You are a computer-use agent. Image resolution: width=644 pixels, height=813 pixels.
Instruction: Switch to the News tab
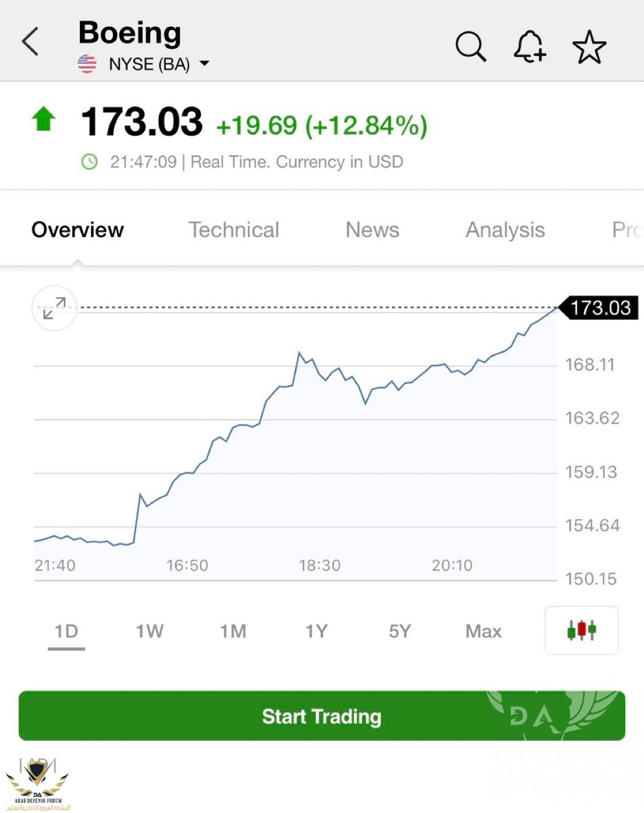[x=373, y=230]
